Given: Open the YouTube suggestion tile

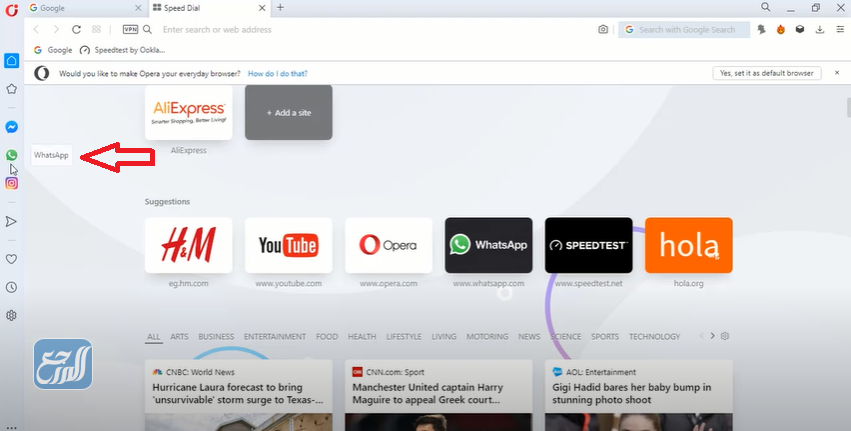Looking at the screenshot, I should pos(289,245).
